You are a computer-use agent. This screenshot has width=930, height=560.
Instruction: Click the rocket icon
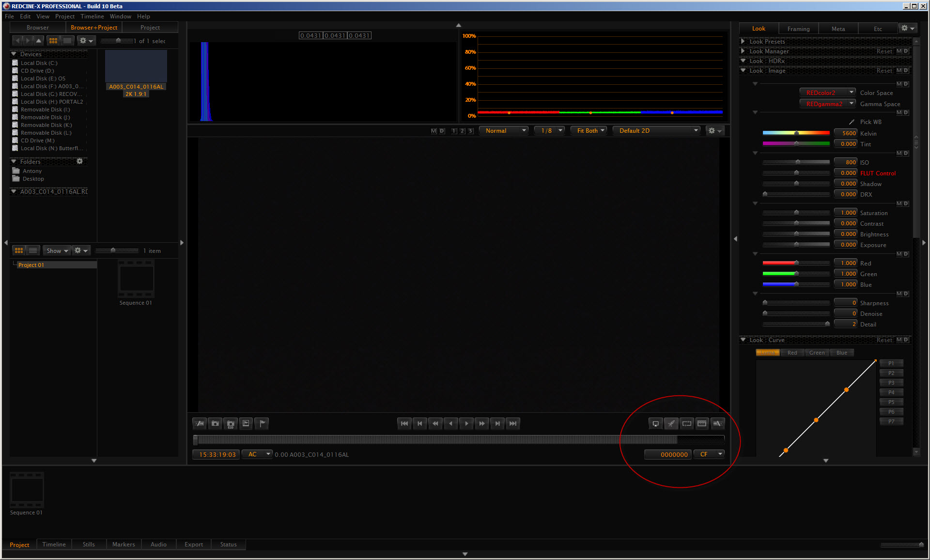[671, 423]
